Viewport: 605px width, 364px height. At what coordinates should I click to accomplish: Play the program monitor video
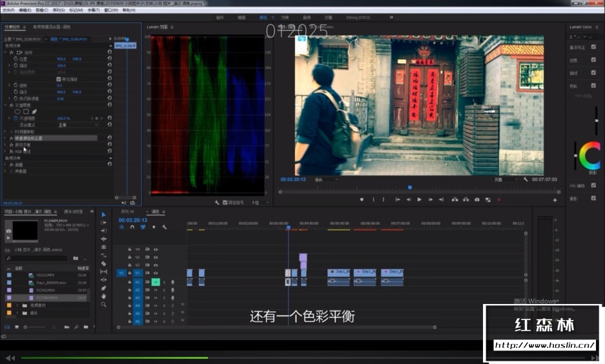coord(419,199)
